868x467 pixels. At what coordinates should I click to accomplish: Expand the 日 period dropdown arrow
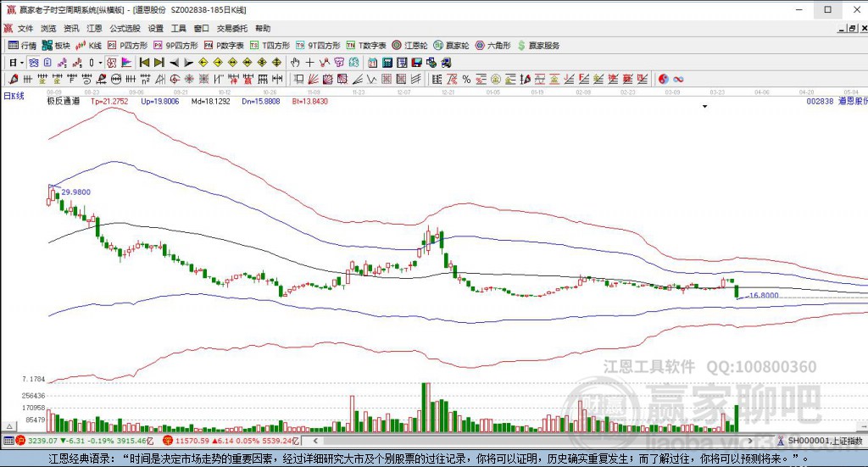[22, 63]
